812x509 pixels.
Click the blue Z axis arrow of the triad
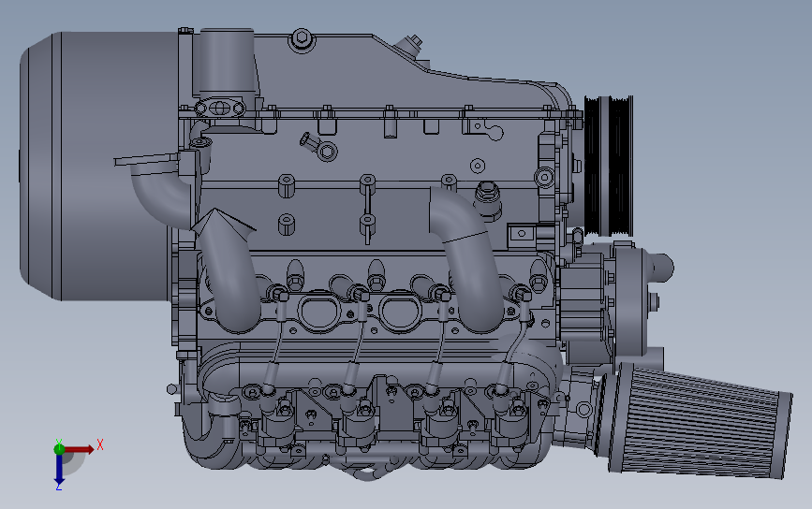[x=59, y=470]
